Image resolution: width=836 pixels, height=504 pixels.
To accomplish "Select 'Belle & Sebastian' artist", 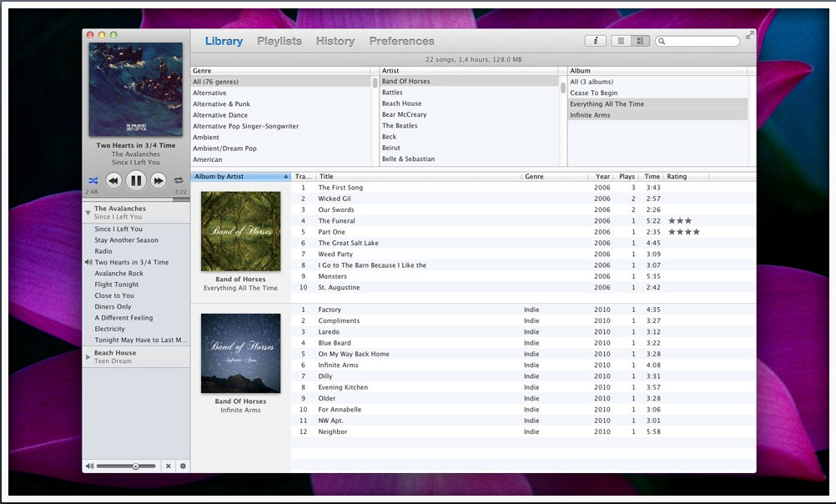I will (469, 159).
